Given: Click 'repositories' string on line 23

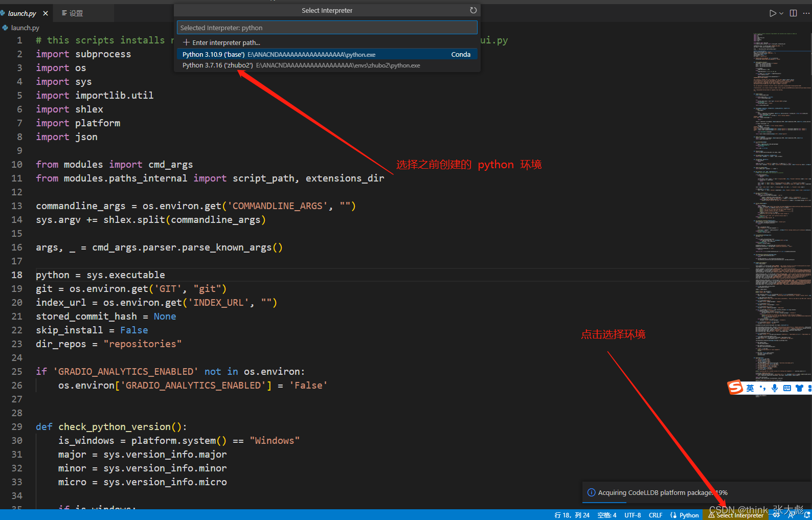Looking at the screenshot, I should (143, 344).
